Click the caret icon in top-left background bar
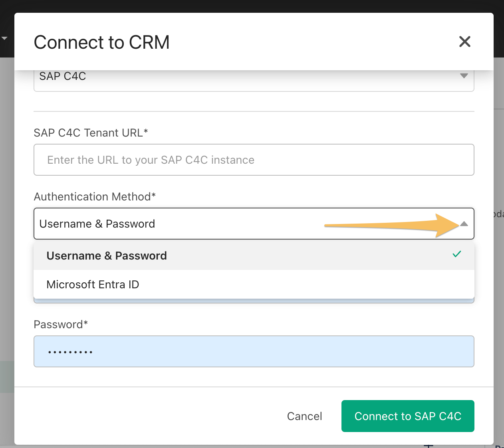 (x=4, y=38)
